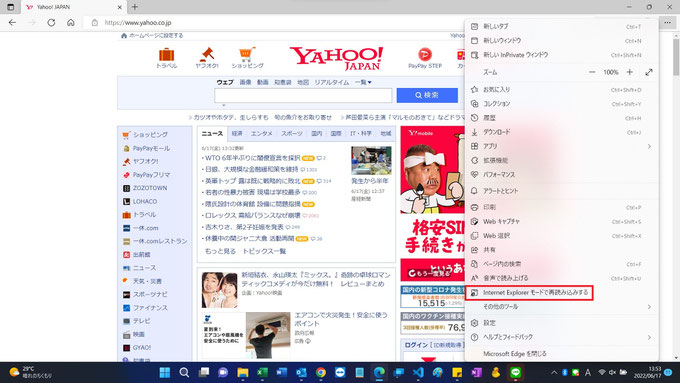Open the ヤフオク! auction hammer icon
Image resolution: width=680 pixels, height=383 pixels.
pyautogui.click(x=207, y=58)
